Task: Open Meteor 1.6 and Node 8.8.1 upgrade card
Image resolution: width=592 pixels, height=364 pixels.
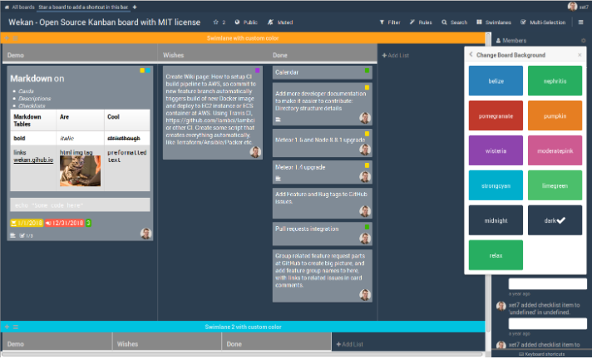Action: point(322,143)
